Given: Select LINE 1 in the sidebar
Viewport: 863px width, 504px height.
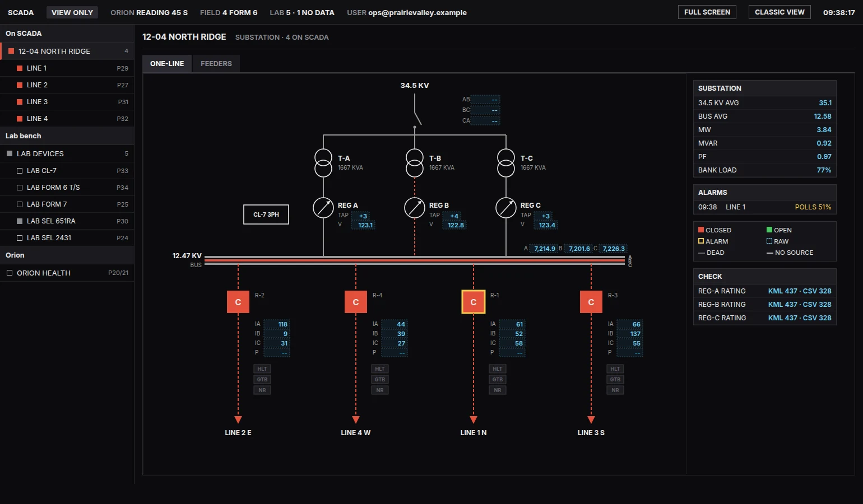Looking at the screenshot, I should tap(67, 68).
